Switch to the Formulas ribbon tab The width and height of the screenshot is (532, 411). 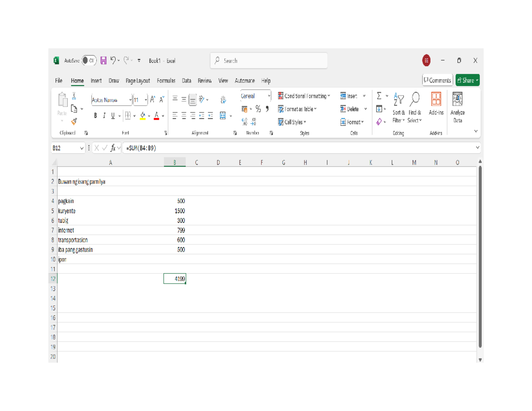pyautogui.click(x=166, y=81)
